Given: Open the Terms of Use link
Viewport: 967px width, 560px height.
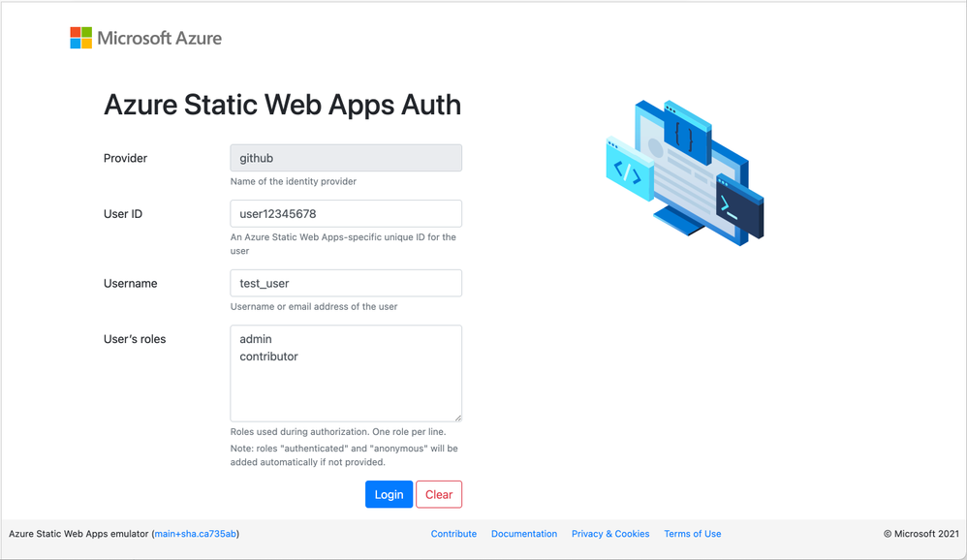Looking at the screenshot, I should pos(693,534).
